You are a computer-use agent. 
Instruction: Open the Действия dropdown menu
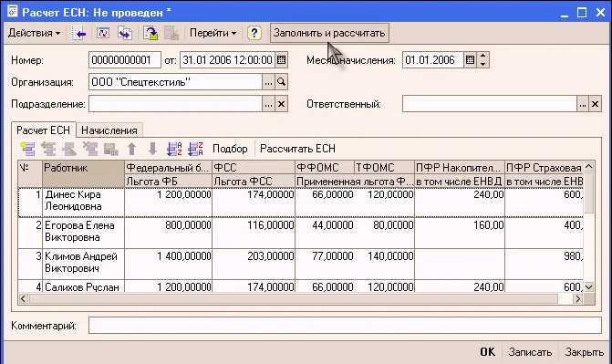[x=34, y=33]
